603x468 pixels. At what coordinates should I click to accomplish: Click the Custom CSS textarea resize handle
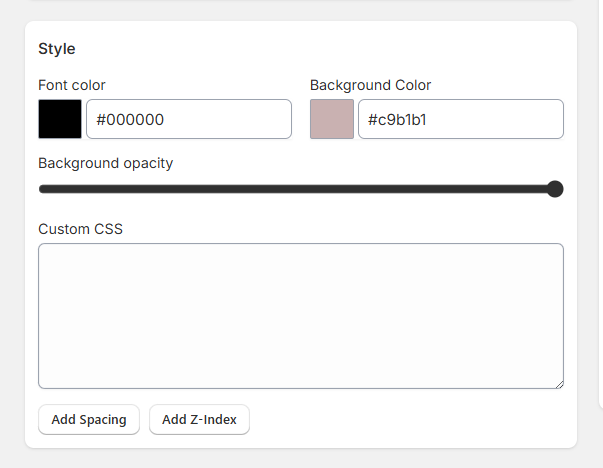[x=558, y=383]
